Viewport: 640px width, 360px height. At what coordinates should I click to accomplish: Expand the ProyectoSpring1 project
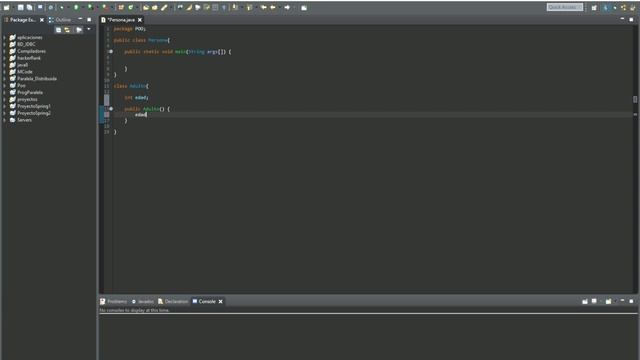pyautogui.click(x=4, y=107)
